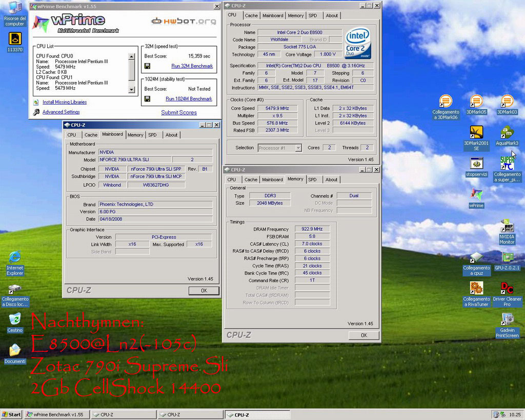The image size is (525, 420).
Task: Click Run 32M Benchmark link
Action: pyautogui.click(x=192, y=66)
